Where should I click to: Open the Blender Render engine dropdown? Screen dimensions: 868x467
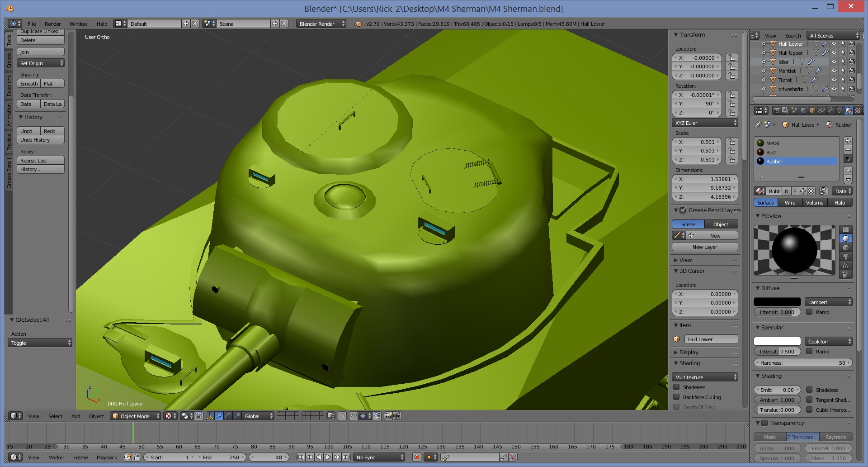coord(321,24)
